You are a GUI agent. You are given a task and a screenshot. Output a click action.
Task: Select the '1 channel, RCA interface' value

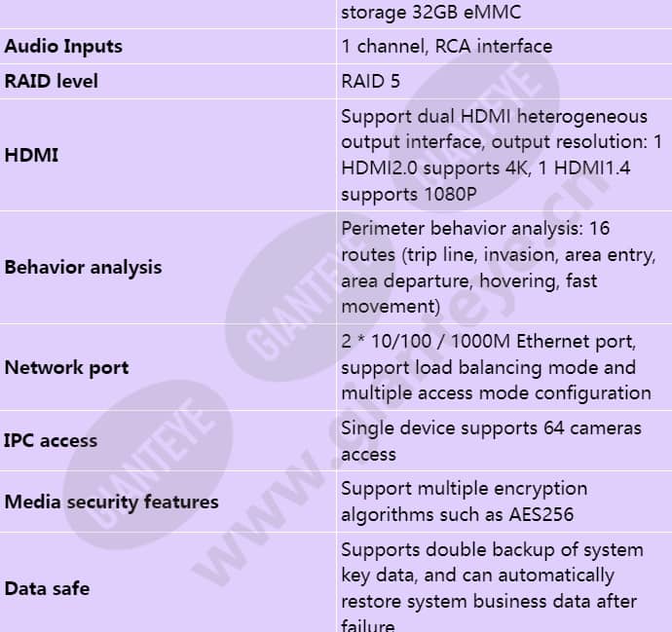446,47
